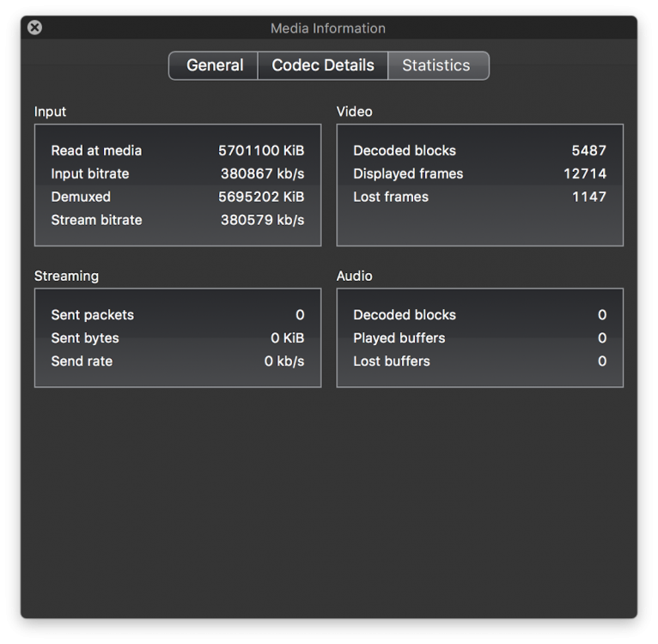Screen dimensions: 658x644
Task: Click the Lost buffers label
Action: click(x=392, y=361)
